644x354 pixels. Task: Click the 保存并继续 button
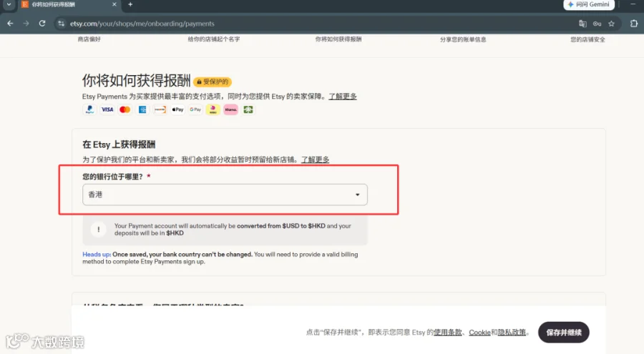click(x=564, y=333)
